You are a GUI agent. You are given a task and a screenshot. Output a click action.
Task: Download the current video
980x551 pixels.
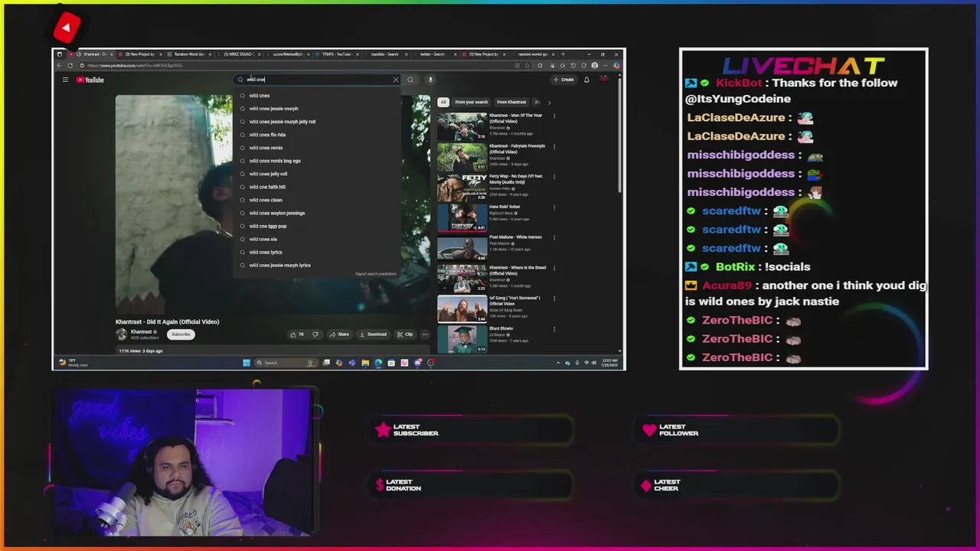[374, 334]
